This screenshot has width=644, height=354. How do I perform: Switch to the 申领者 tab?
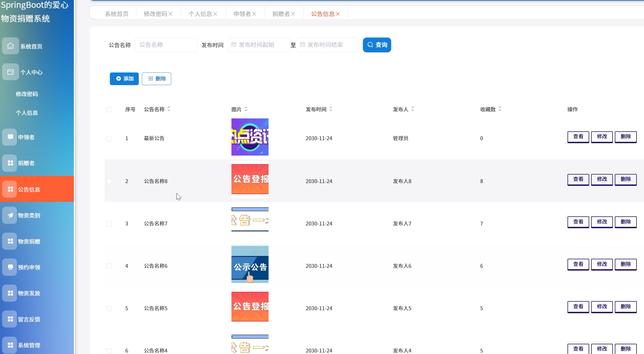click(242, 13)
